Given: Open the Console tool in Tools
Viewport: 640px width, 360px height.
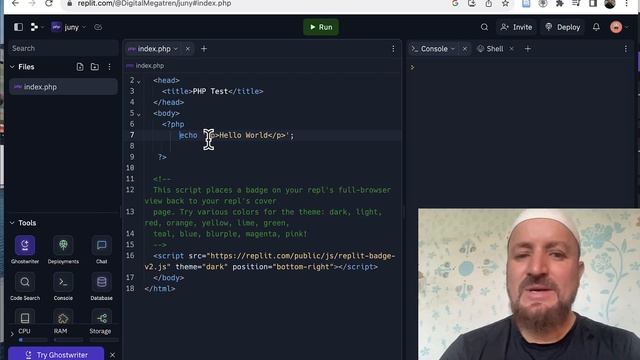Looking at the screenshot, I should pos(63,286).
